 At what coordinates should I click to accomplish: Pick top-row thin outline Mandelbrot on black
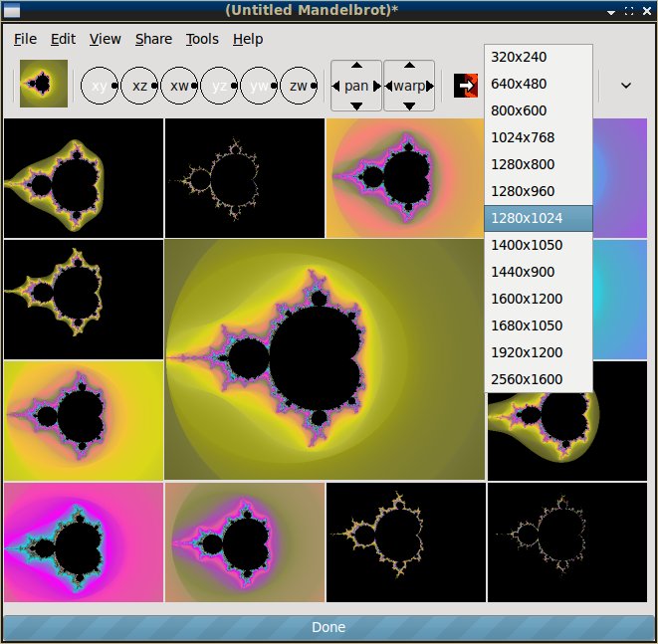[245, 178]
